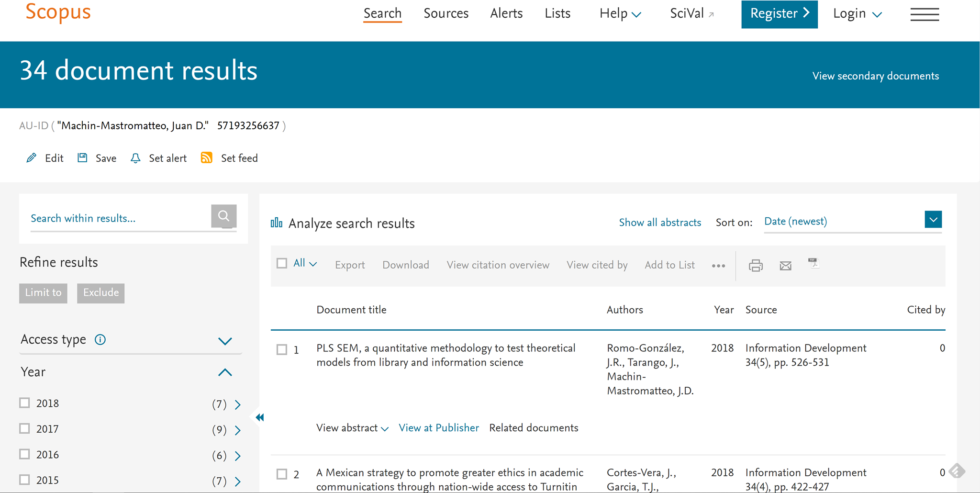Go to the Alerts menu item
This screenshot has width=980, height=493.
point(506,13)
